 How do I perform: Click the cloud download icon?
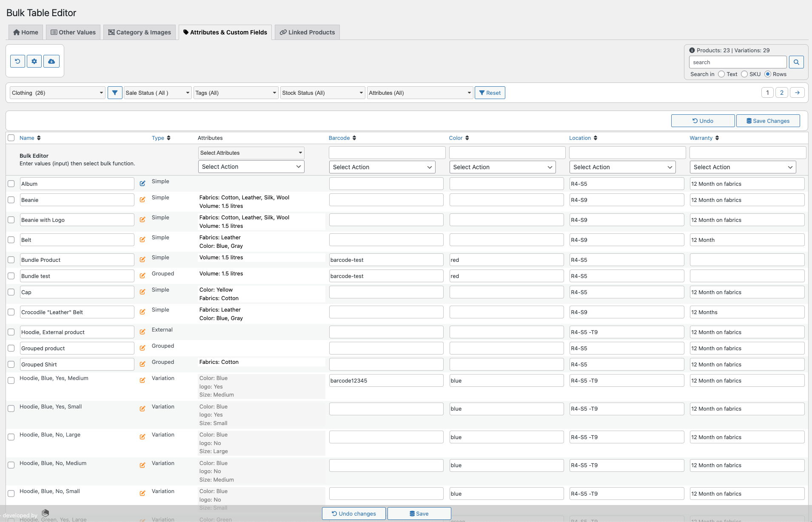[51, 61]
